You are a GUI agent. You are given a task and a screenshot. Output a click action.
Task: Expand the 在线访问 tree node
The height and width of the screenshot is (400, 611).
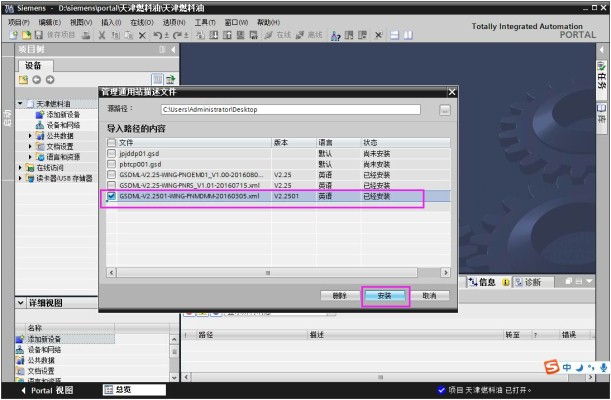click(x=22, y=168)
